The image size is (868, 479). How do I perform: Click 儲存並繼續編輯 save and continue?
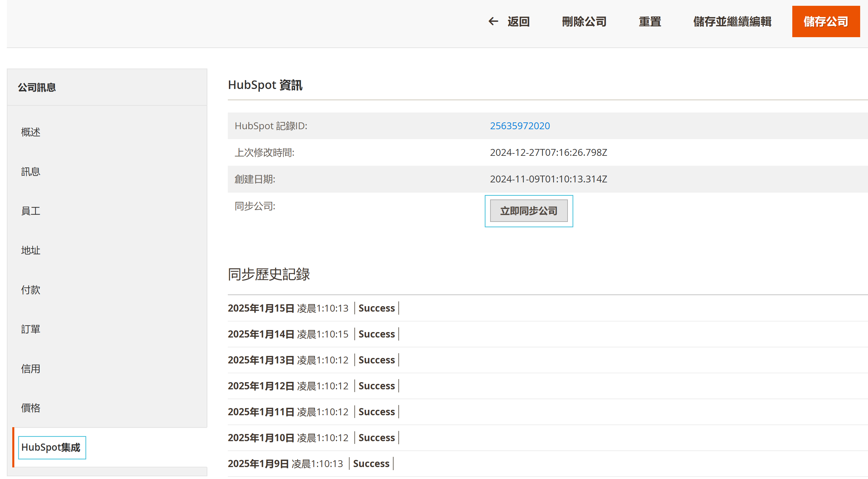732,21
